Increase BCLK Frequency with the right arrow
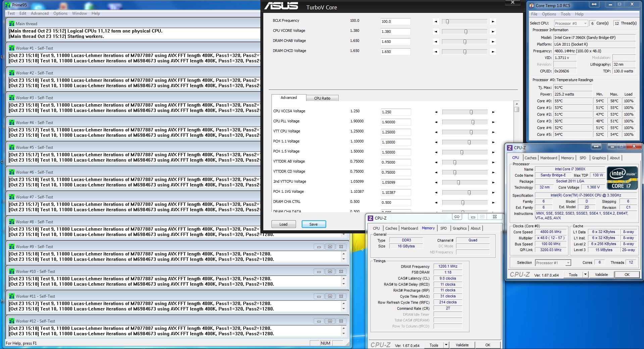This screenshot has height=349, width=644. coord(493,21)
